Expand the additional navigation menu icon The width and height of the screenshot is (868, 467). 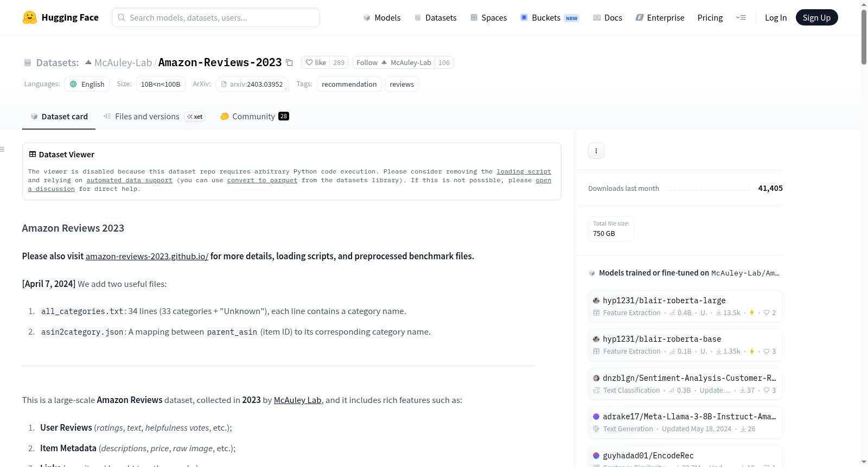pos(741,17)
